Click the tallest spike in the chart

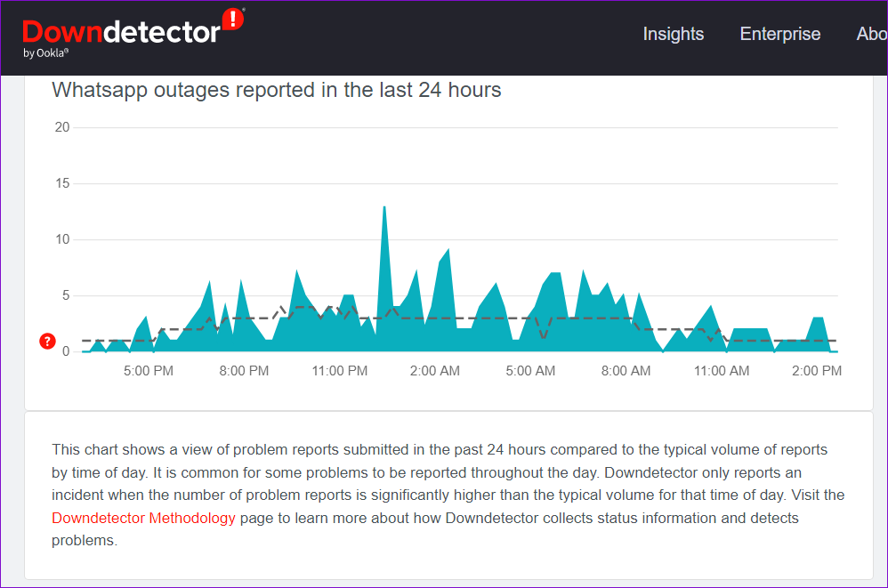coord(384,209)
